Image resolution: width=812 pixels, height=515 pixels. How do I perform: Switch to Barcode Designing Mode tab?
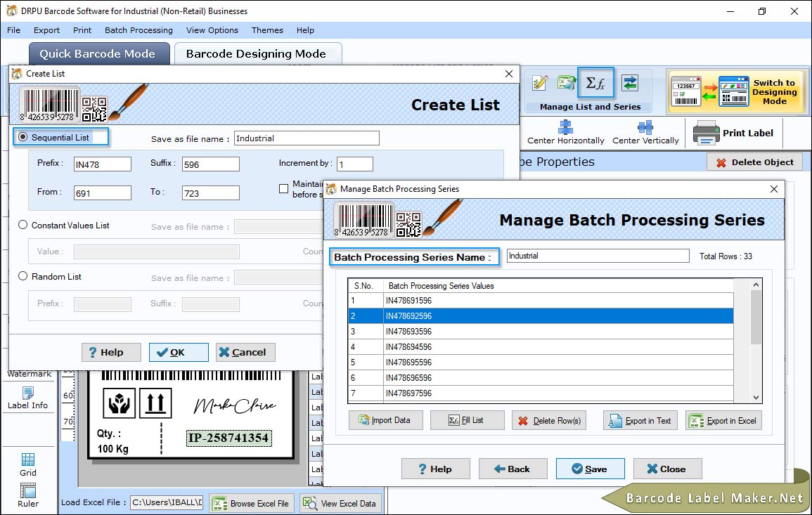pos(257,54)
